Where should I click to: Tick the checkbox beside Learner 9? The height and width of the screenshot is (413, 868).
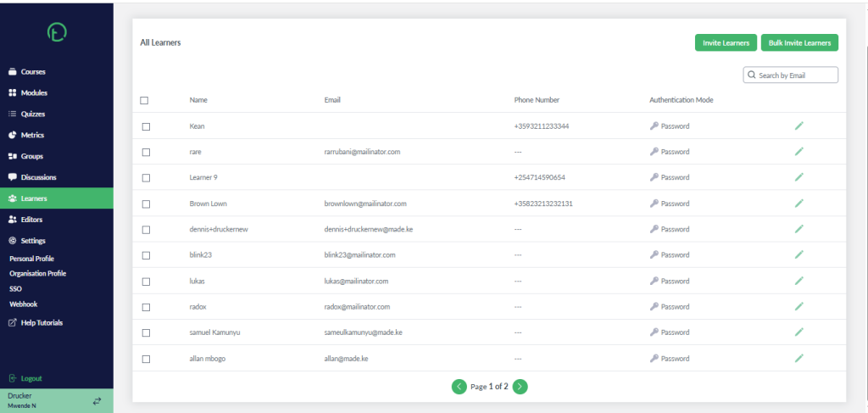coord(146,178)
